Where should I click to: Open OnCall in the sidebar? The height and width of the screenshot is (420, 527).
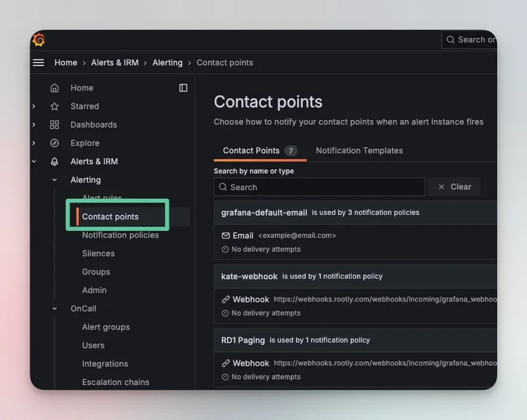(84, 309)
